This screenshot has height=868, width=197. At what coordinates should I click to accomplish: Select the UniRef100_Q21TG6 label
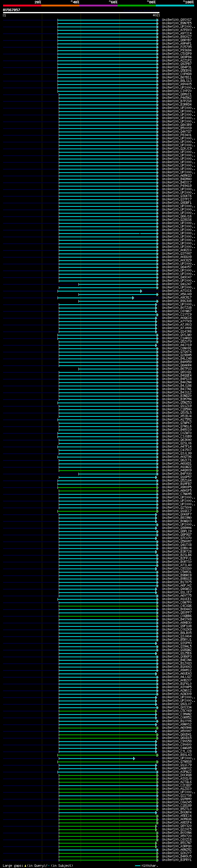tap(177, 795)
